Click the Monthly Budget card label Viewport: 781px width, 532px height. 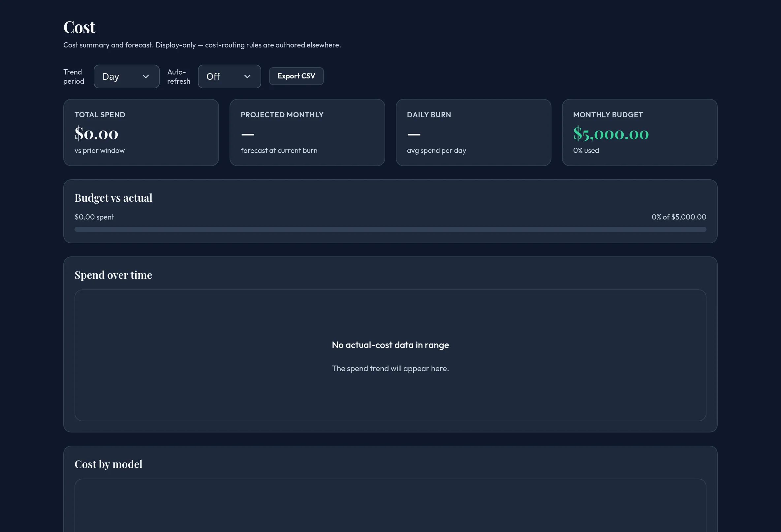[x=608, y=115]
